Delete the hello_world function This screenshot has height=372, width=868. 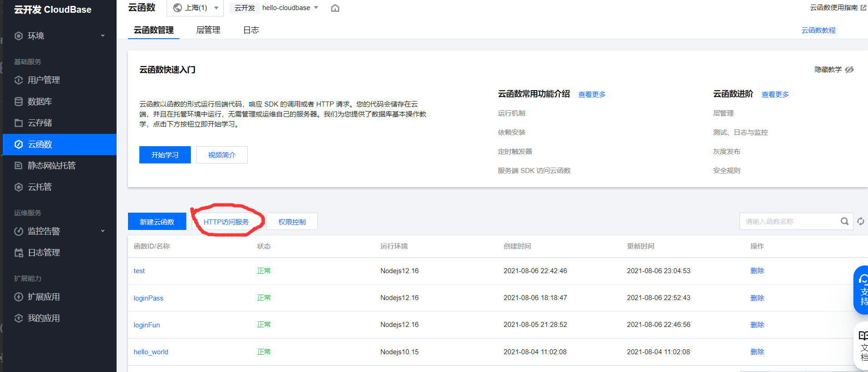point(757,352)
